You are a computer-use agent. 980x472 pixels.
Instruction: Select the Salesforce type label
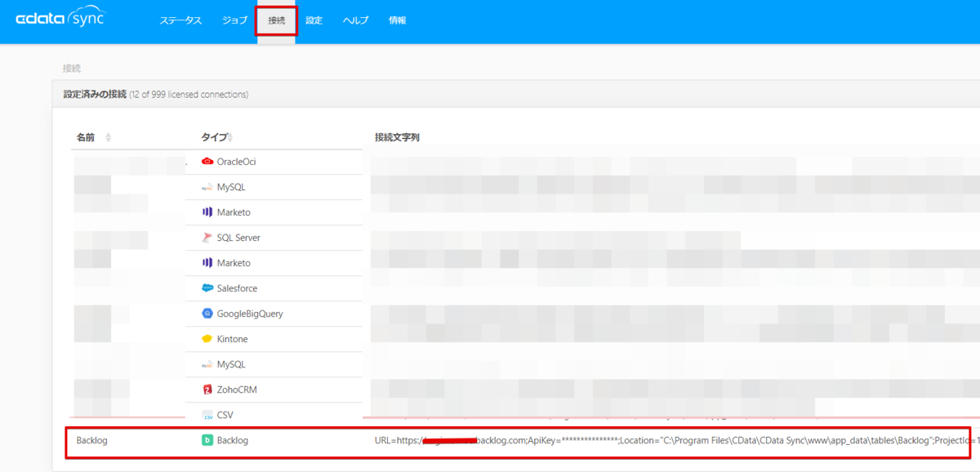(238, 288)
